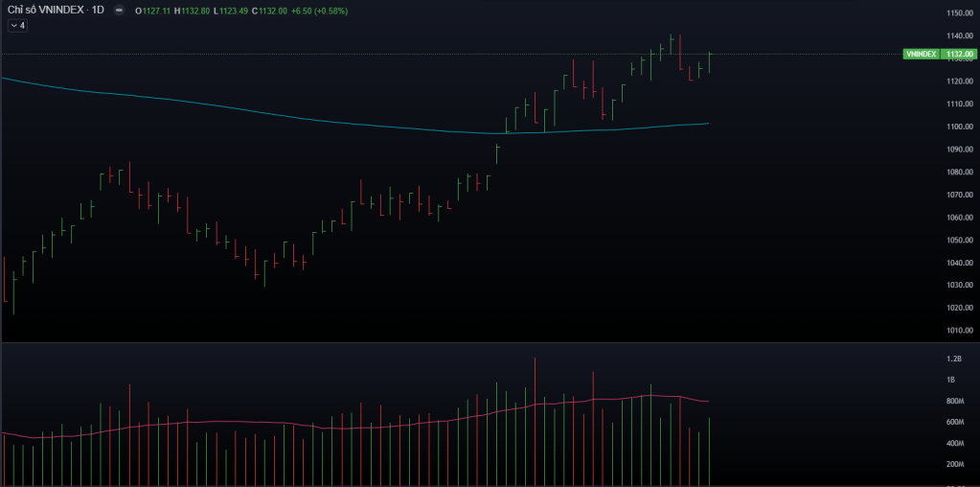980x487 pixels.
Task: Select the pink volume moving average line
Action: pyautogui.click(x=287, y=423)
